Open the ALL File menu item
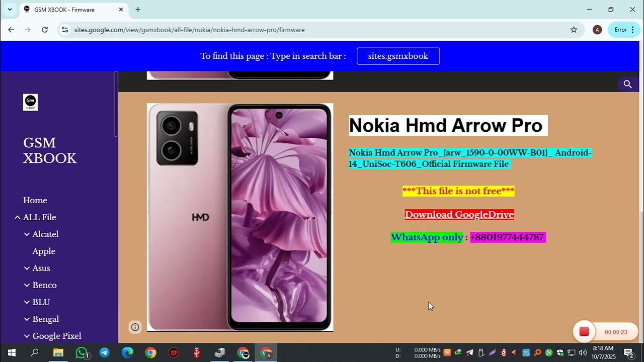The width and height of the screenshot is (644, 362). tap(39, 217)
